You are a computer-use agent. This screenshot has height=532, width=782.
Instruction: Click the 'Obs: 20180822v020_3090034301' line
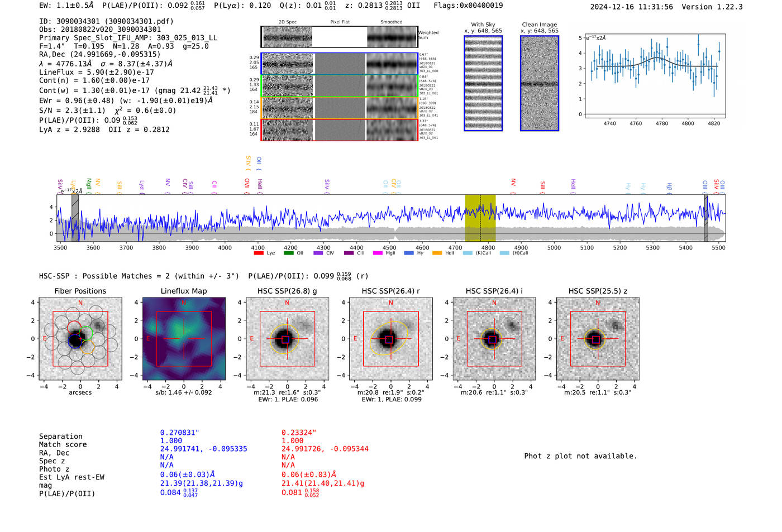(x=100, y=30)
